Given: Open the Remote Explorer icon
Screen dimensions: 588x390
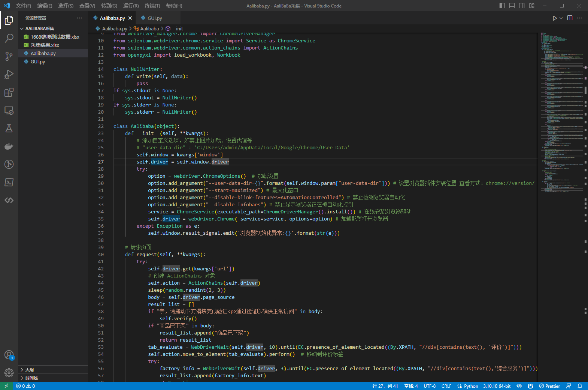Looking at the screenshot, I should pos(9,110).
